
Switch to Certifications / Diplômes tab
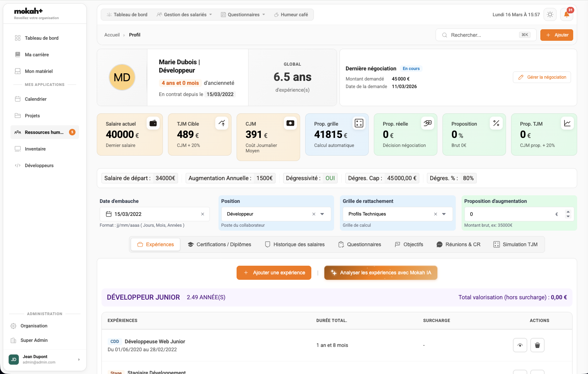point(219,244)
